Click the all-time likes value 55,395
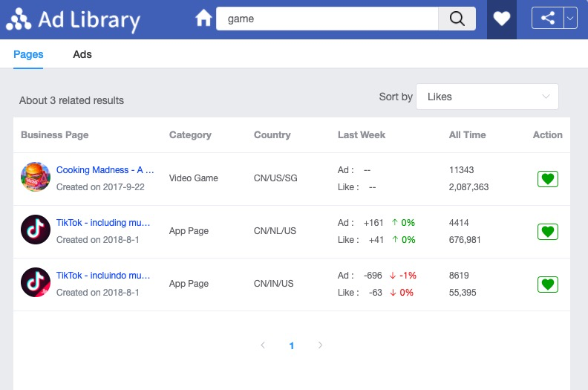The height and width of the screenshot is (390, 588). (x=463, y=293)
